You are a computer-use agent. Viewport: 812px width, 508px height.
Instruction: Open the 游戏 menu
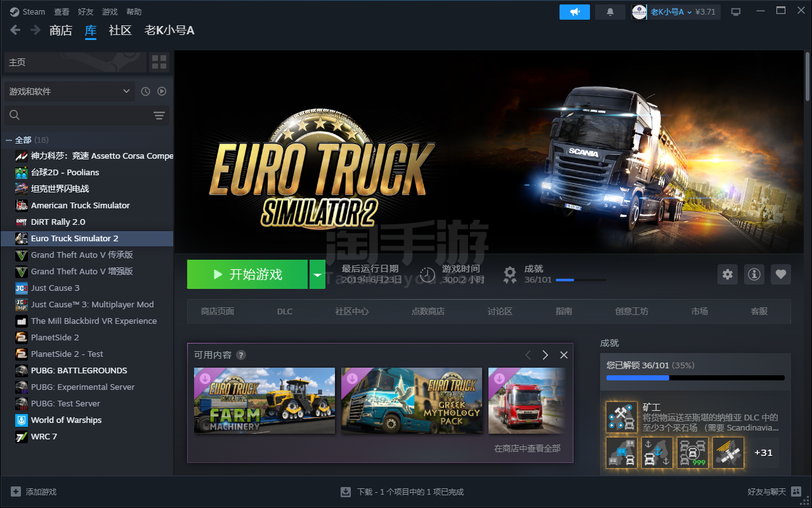click(x=110, y=11)
